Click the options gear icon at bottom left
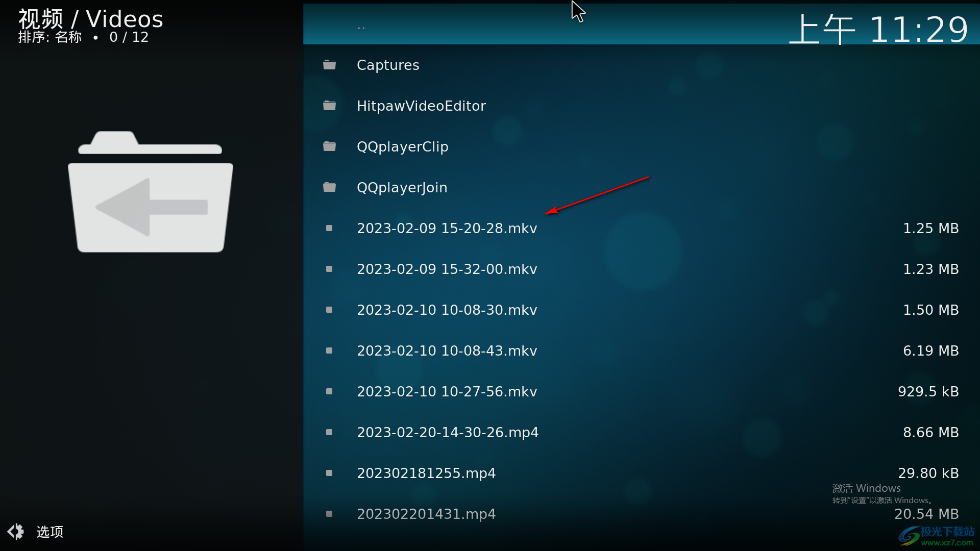This screenshot has height=551, width=980. (x=16, y=532)
